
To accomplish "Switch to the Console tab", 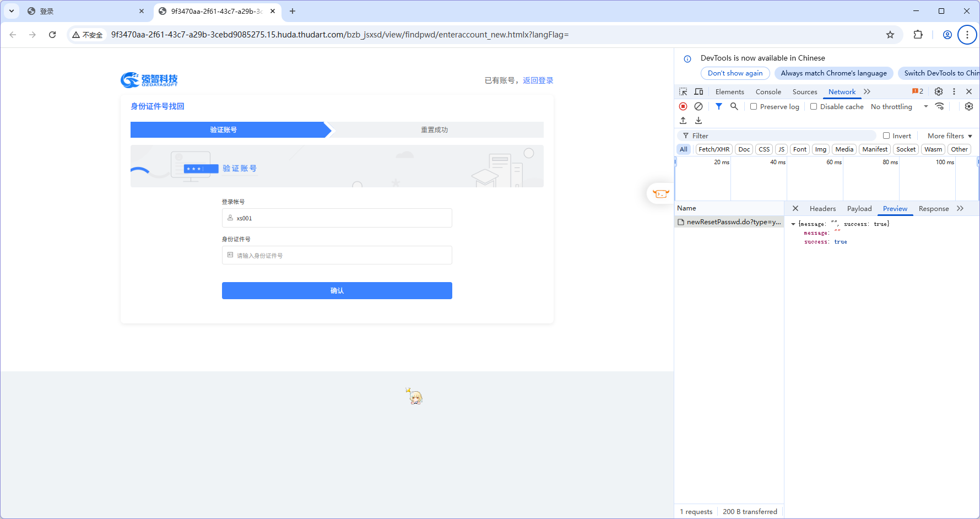I will point(768,92).
